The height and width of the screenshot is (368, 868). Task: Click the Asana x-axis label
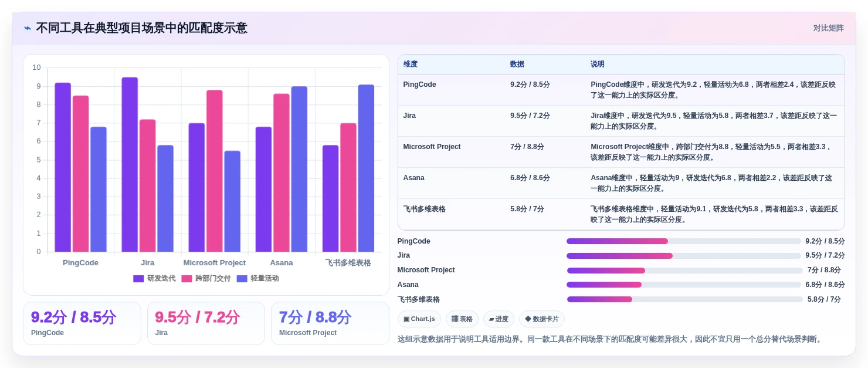coord(282,263)
